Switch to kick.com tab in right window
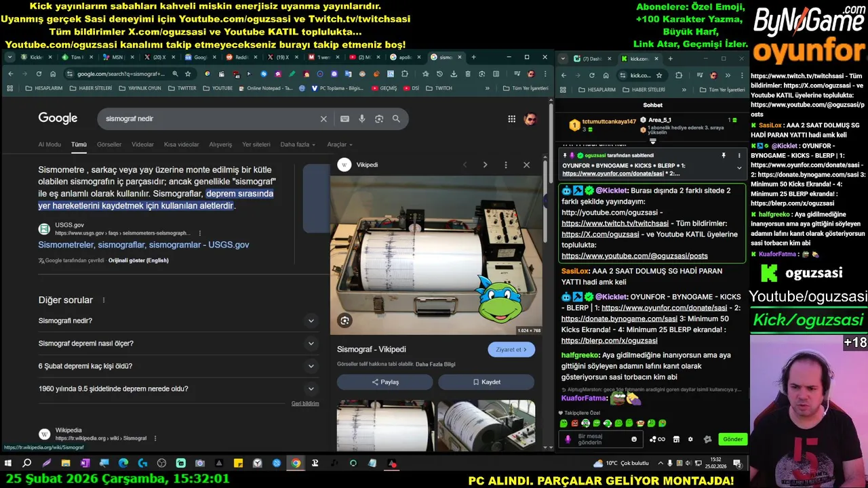The height and width of the screenshot is (488, 868). point(639,58)
